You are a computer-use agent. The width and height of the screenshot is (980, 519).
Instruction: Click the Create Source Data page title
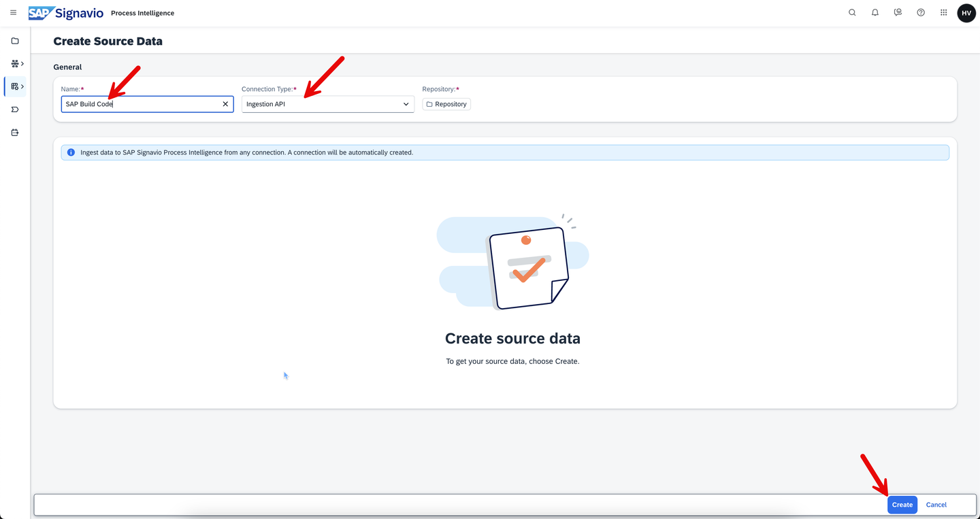(x=108, y=41)
